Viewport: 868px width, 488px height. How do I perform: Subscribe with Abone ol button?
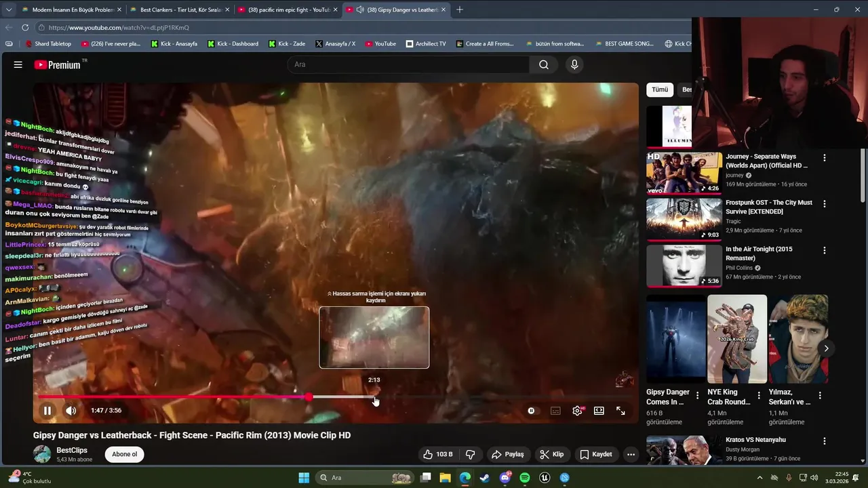[125, 454]
